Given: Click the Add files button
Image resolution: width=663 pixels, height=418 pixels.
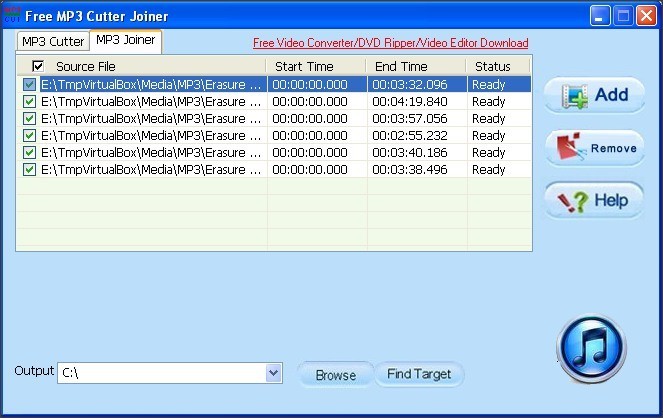Looking at the screenshot, I should point(594,95).
